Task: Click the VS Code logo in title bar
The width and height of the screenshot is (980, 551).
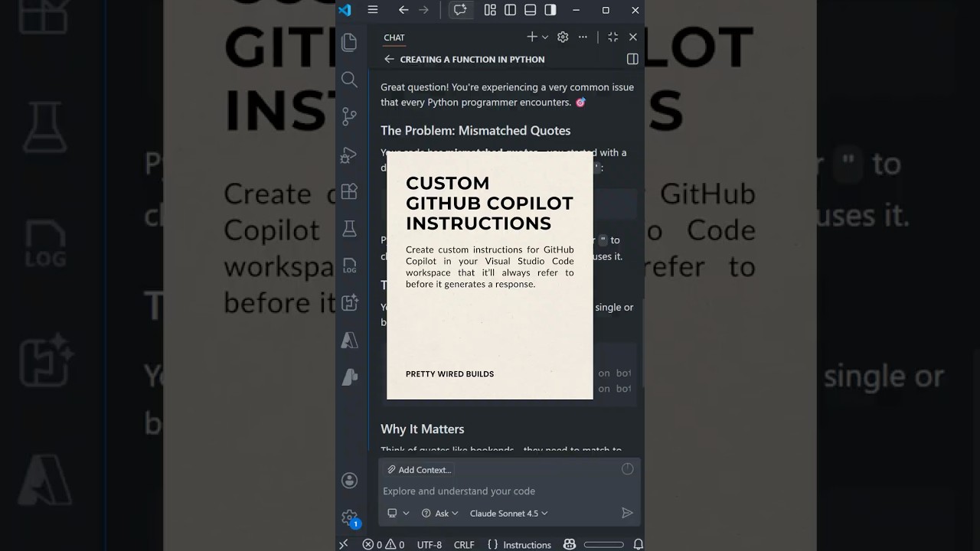Action: tap(345, 10)
